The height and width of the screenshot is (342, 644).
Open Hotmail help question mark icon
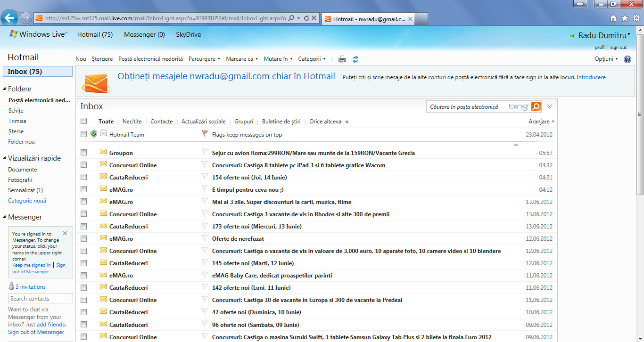(x=627, y=59)
